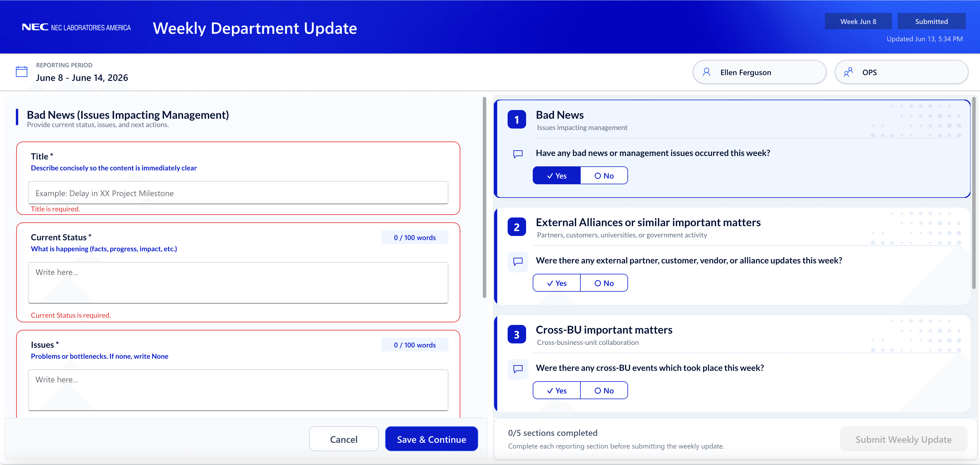Image resolution: width=980 pixels, height=465 pixels.
Task: Click 'Partners, customers, universities, or government activity' subtitle
Action: 622,235
